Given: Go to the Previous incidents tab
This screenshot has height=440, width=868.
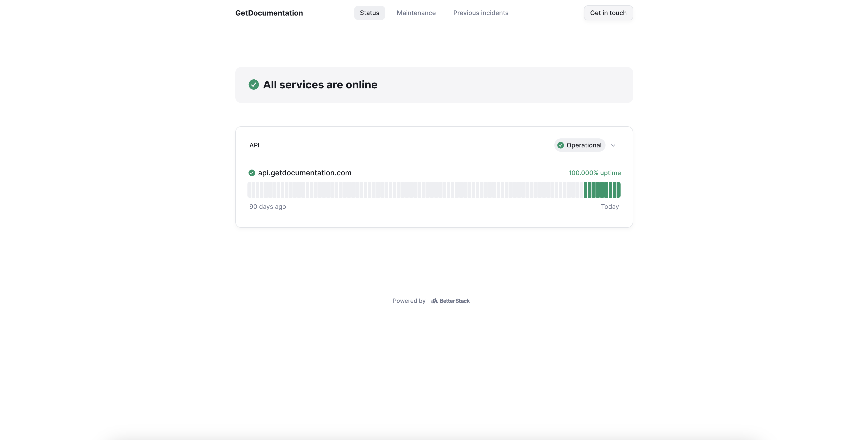Looking at the screenshot, I should [481, 13].
